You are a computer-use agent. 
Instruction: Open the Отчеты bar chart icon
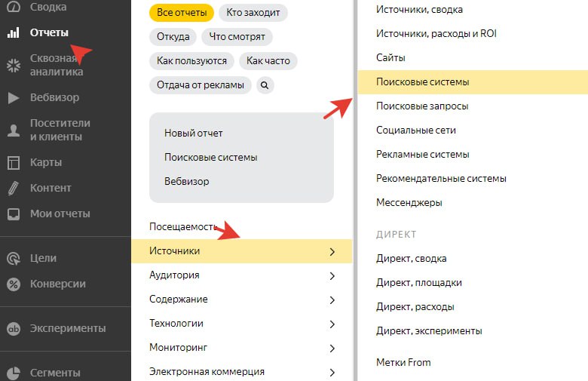tap(13, 32)
